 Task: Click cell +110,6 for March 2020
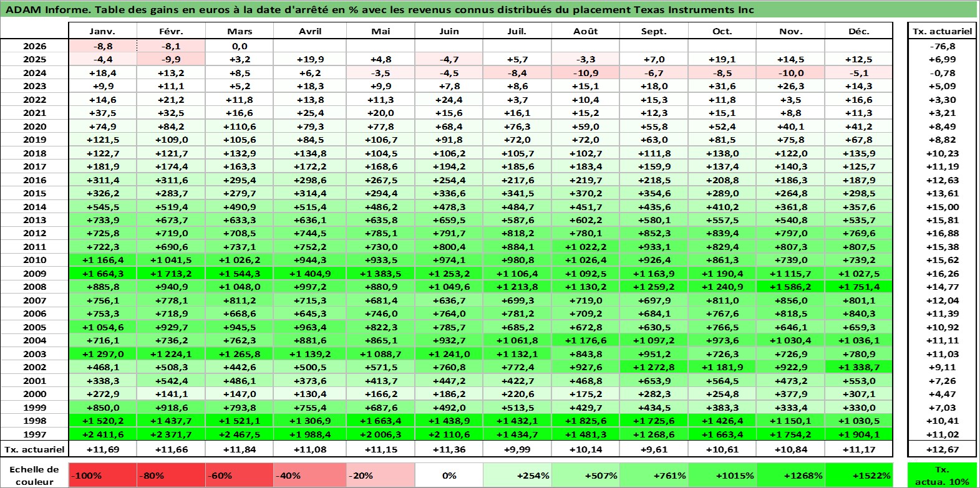click(240, 127)
